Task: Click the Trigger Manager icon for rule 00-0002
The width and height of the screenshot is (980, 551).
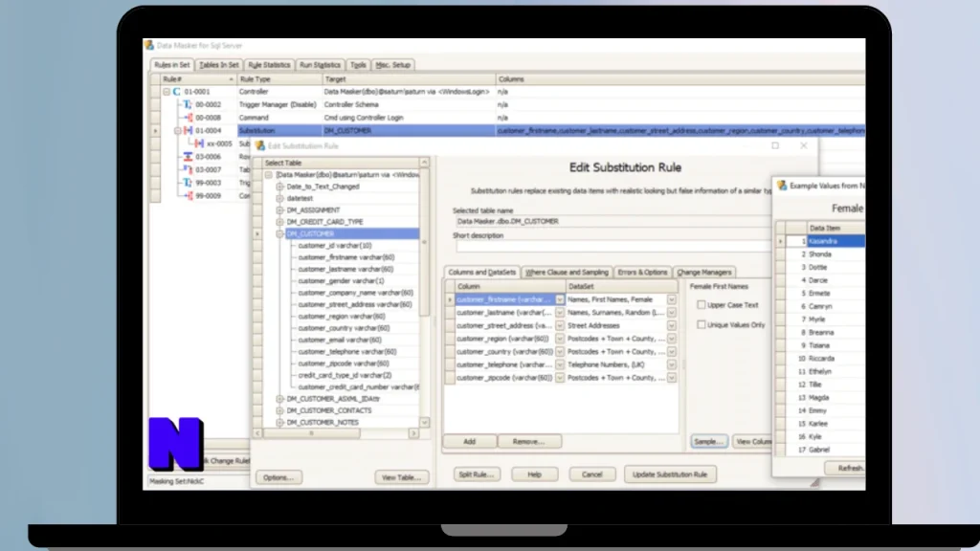Action: point(187,105)
